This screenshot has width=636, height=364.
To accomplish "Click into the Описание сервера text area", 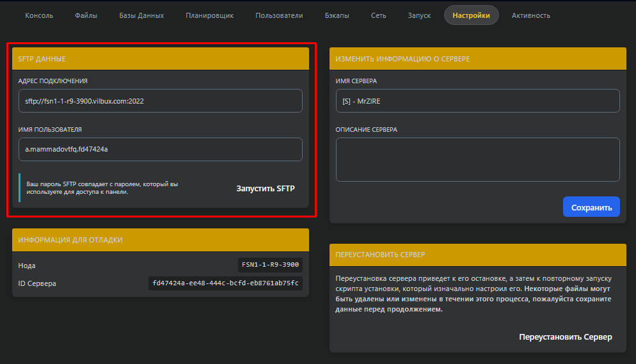I will [x=477, y=159].
